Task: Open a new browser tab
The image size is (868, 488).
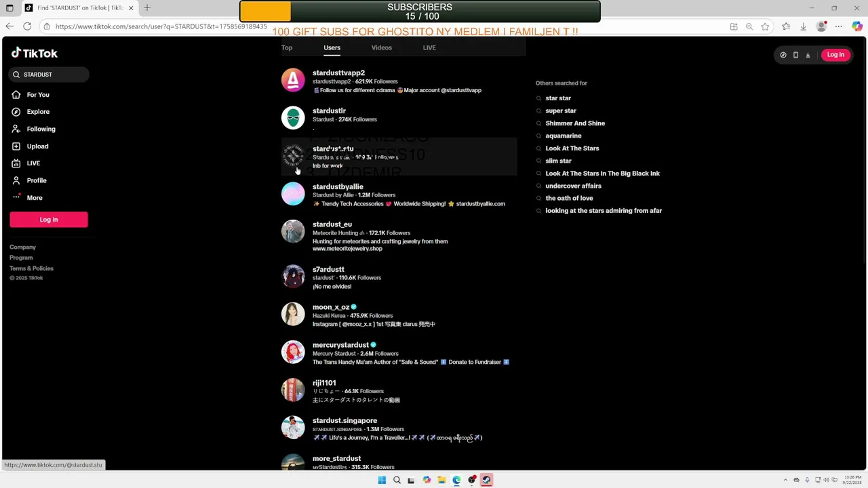Action: (147, 8)
